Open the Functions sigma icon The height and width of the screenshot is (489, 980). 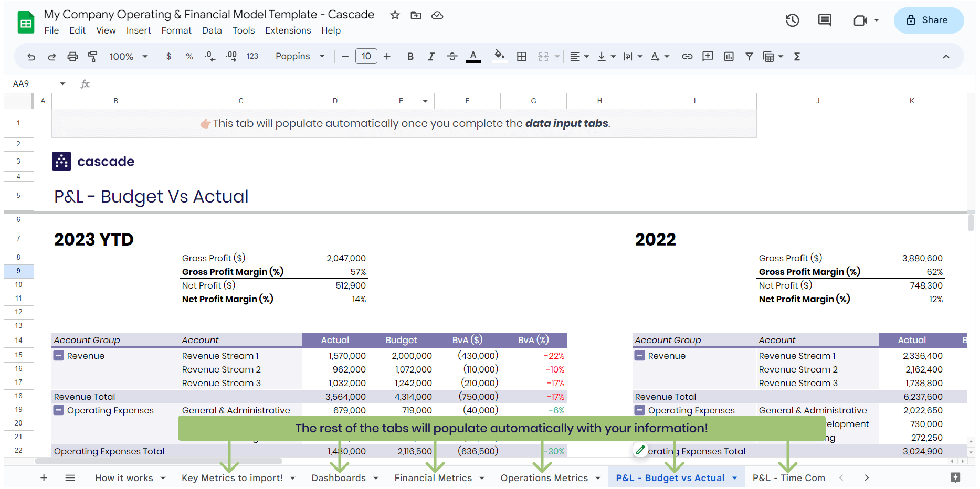pyautogui.click(x=797, y=56)
